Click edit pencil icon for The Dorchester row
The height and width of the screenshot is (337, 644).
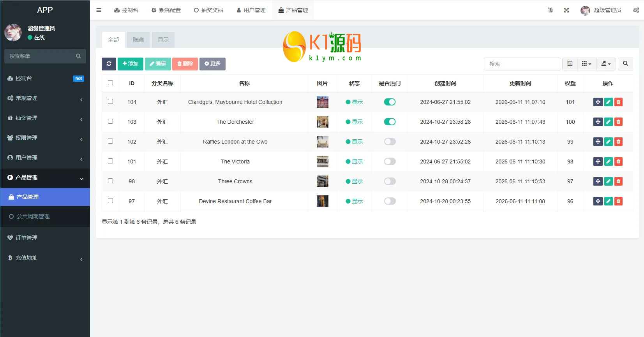(609, 122)
